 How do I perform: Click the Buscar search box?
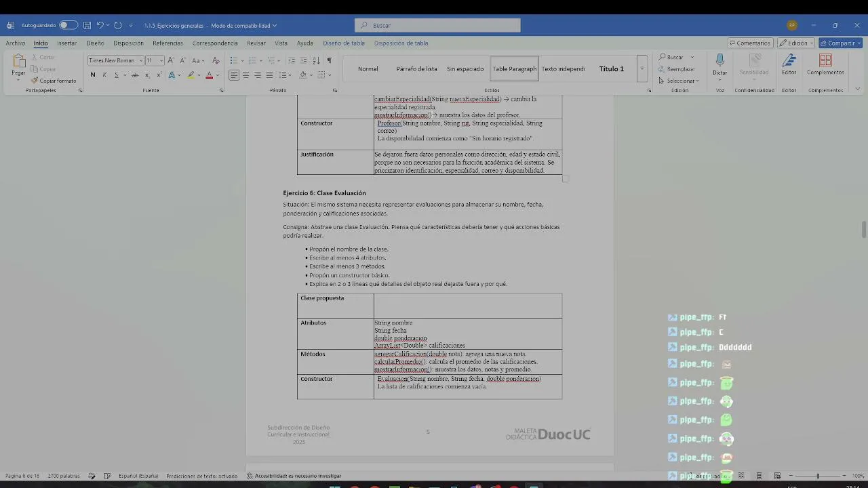point(437,25)
